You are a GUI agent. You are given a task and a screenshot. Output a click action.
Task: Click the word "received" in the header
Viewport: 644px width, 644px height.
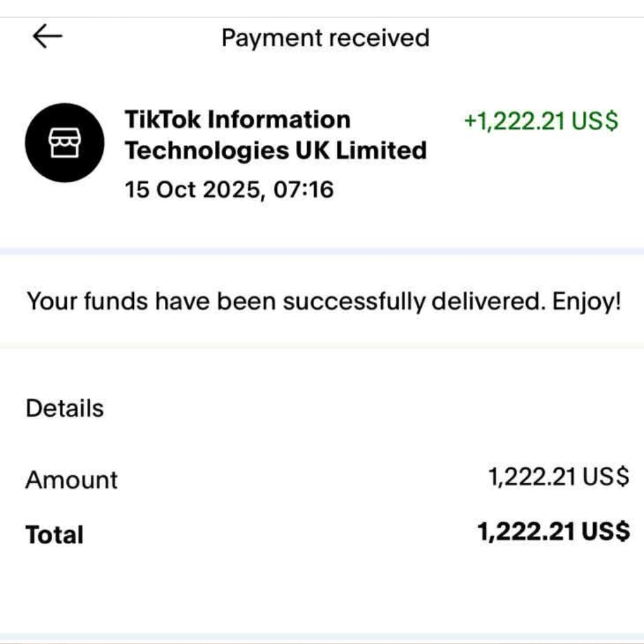coord(378,38)
